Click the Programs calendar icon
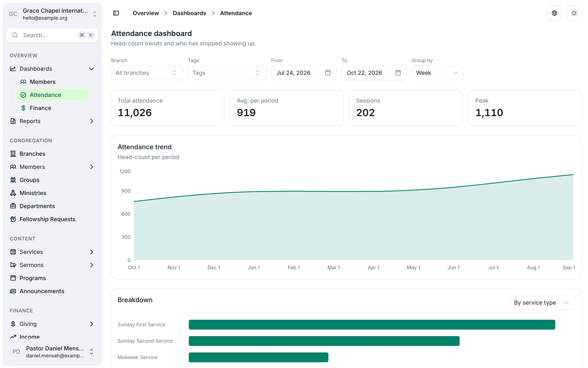588x368 pixels. [x=13, y=278]
